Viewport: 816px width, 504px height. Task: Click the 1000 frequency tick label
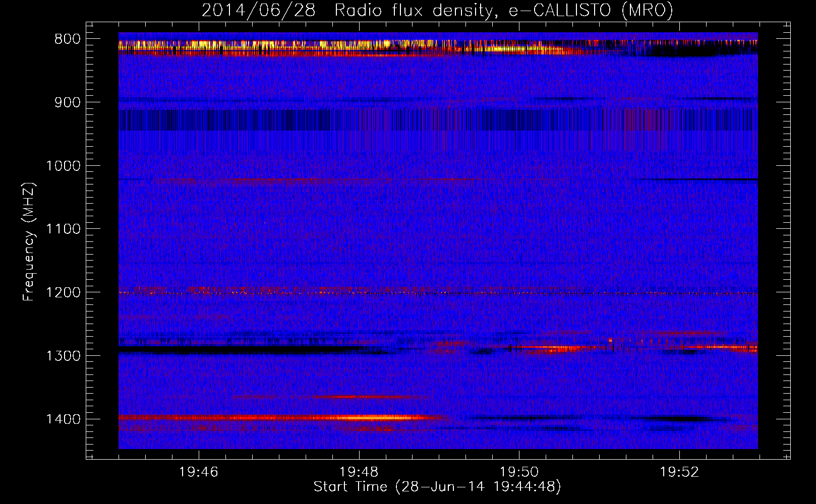[64, 166]
